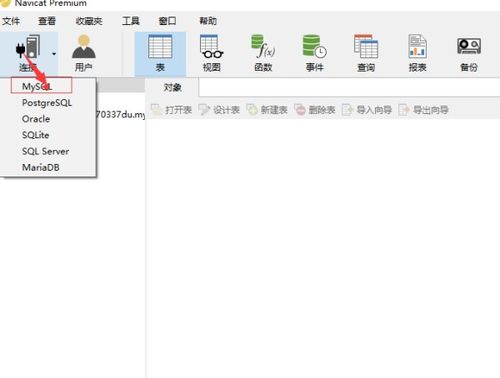Viewport: 500px width, 378px height.
Task: Choose Oracle from connection menu
Action: coord(36,119)
